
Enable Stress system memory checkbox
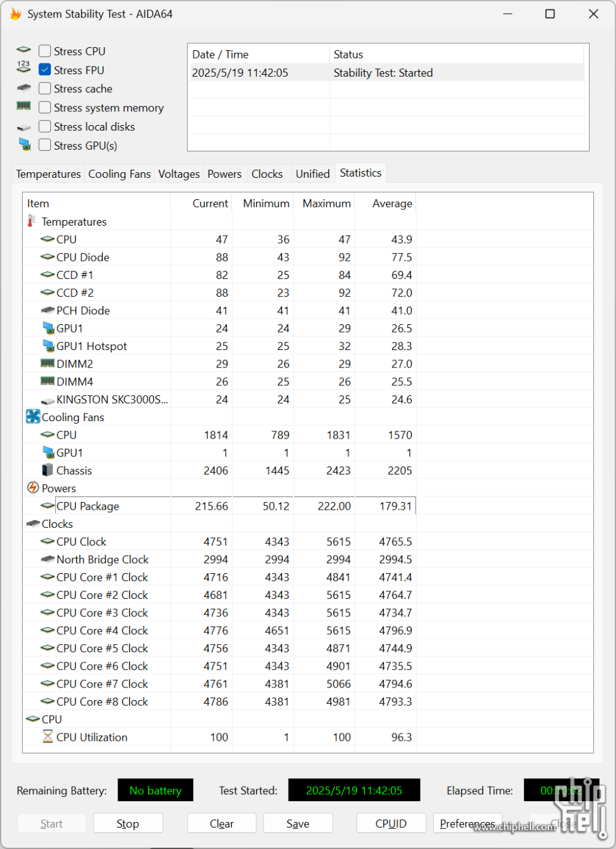45,107
